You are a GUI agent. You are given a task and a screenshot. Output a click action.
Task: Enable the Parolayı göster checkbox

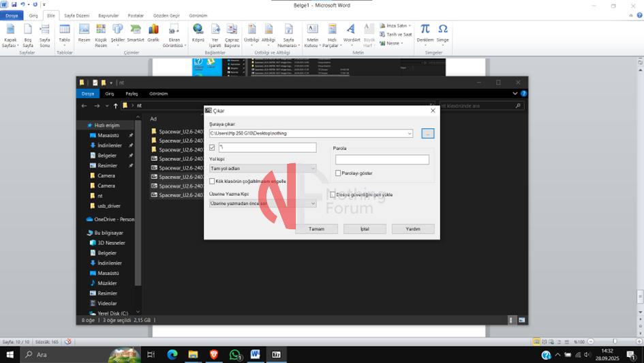[x=338, y=173]
